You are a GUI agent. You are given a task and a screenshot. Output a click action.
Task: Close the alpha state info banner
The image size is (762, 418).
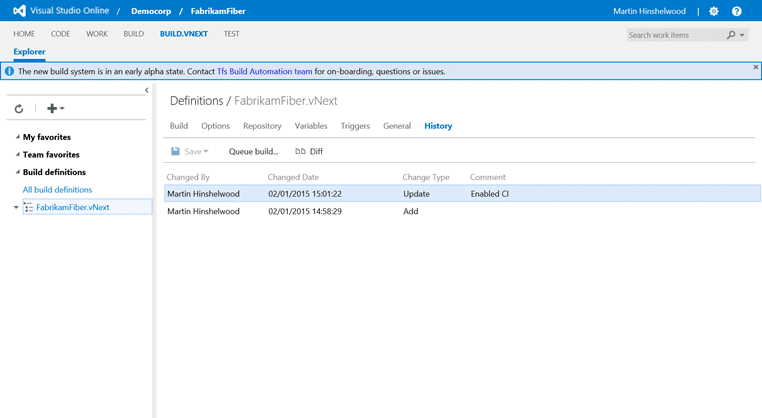(x=756, y=67)
